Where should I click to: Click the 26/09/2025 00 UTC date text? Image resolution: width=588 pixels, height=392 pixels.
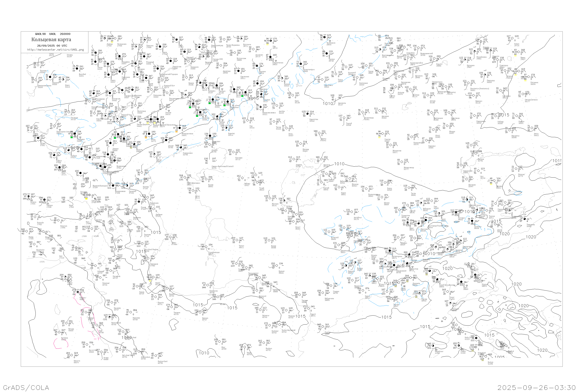click(x=52, y=45)
